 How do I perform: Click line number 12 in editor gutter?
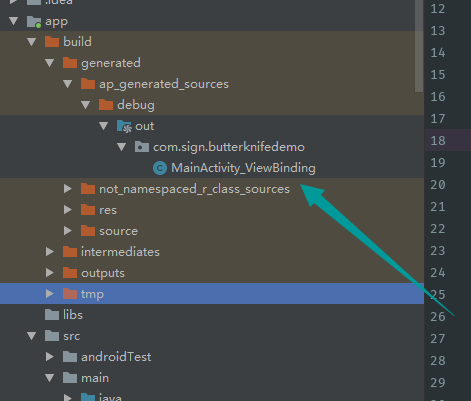(438, 9)
